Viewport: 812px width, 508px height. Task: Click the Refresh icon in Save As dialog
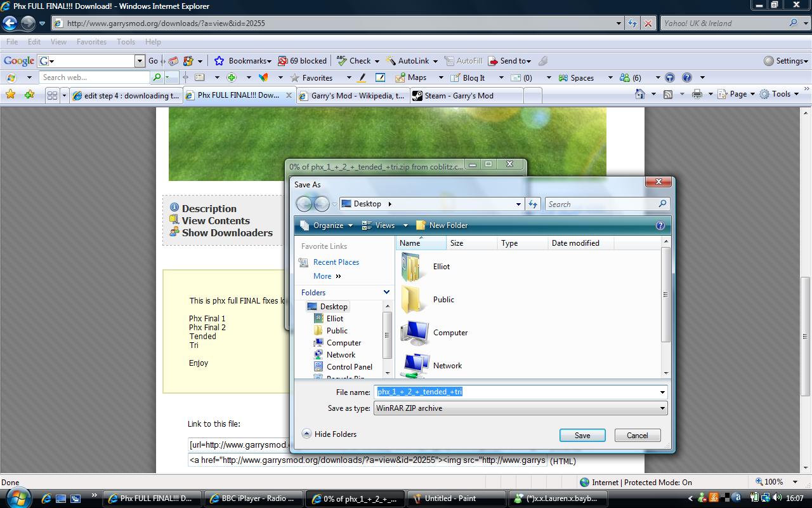pos(533,204)
